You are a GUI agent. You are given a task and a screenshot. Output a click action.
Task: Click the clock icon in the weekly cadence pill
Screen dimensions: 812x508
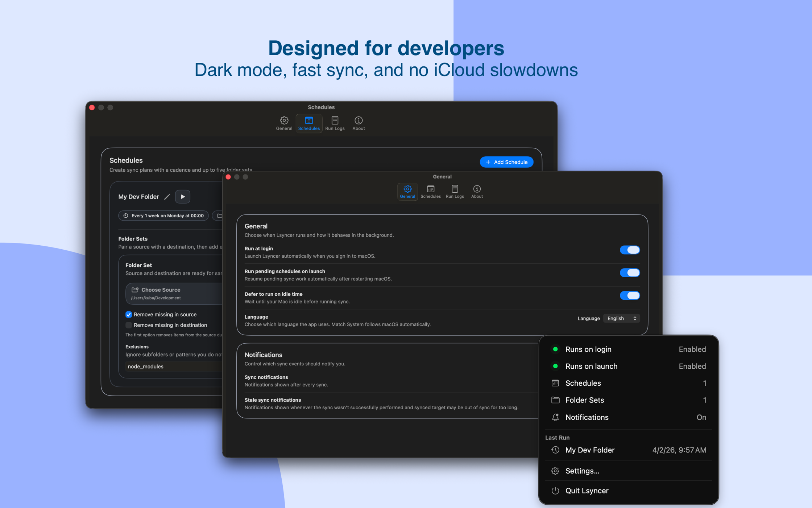coord(126,216)
